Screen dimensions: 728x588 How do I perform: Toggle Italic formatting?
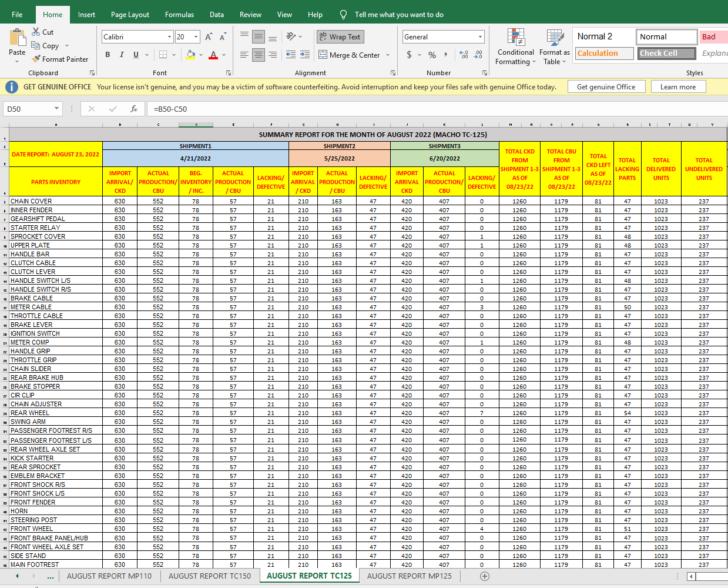(x=122, y=55)
